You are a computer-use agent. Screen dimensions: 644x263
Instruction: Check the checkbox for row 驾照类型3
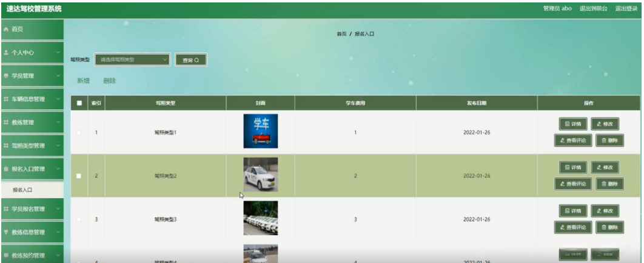pos(79,219)
